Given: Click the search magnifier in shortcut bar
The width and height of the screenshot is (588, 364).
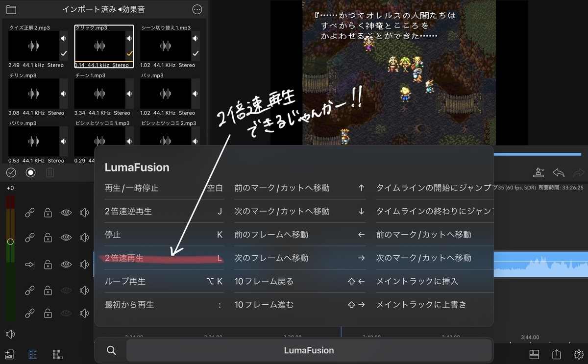Looking at the screenshot, I should coord(111,350).
